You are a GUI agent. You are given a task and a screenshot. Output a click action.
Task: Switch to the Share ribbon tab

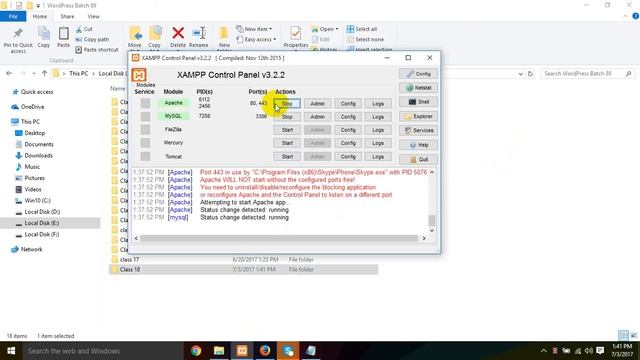point(67,16)
